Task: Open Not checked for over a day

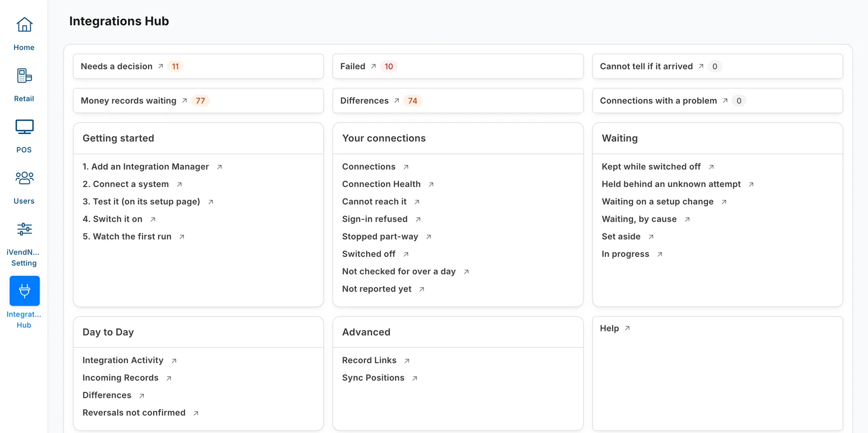Action: (399, 272)
